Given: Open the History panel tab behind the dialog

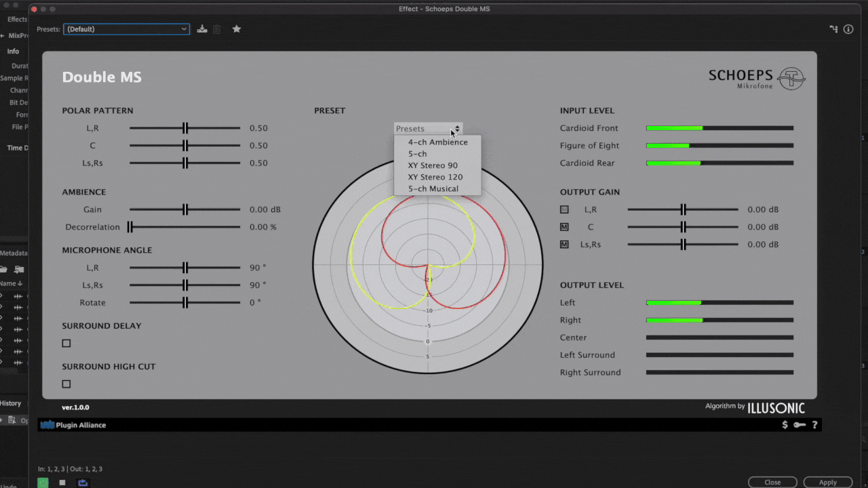Looking at the screenshot, I should pos(11,403).
